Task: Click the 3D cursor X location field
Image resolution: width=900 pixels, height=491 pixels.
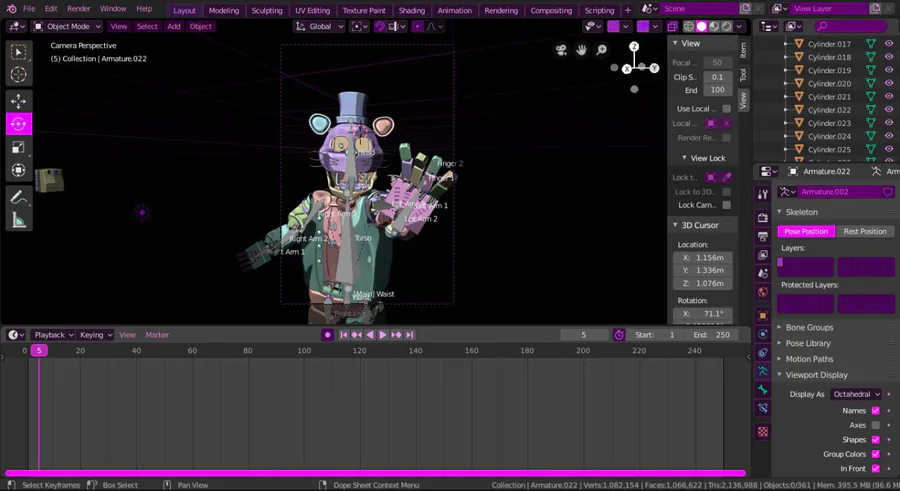Action: pos(703,258)
